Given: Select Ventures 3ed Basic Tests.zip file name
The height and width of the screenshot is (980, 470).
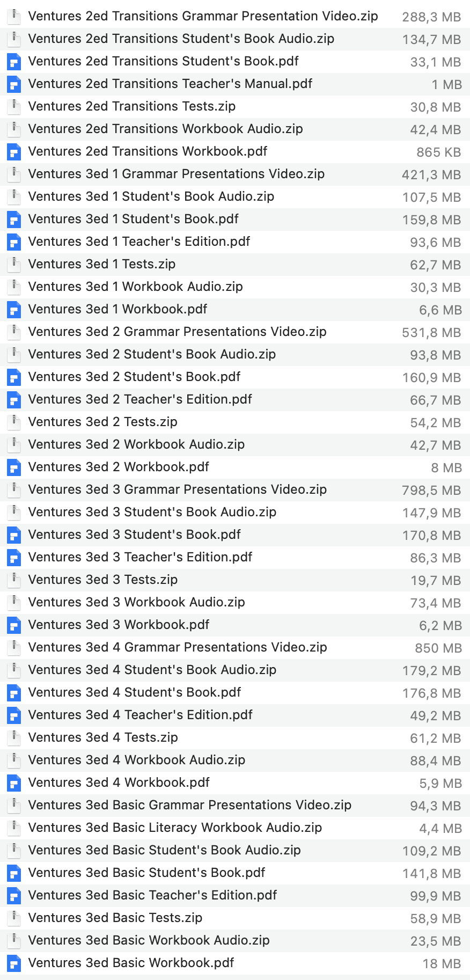Looking at the screenshot, I should pos(115,918).
